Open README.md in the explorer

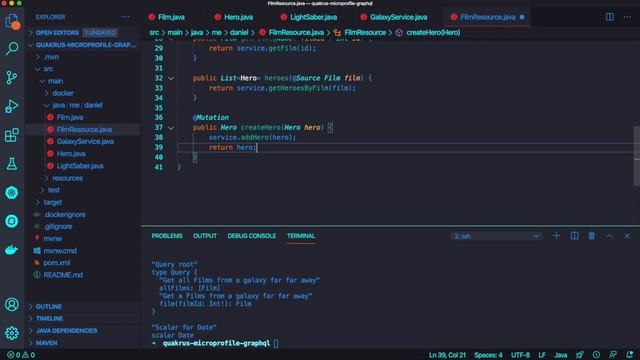click(83, 275)
